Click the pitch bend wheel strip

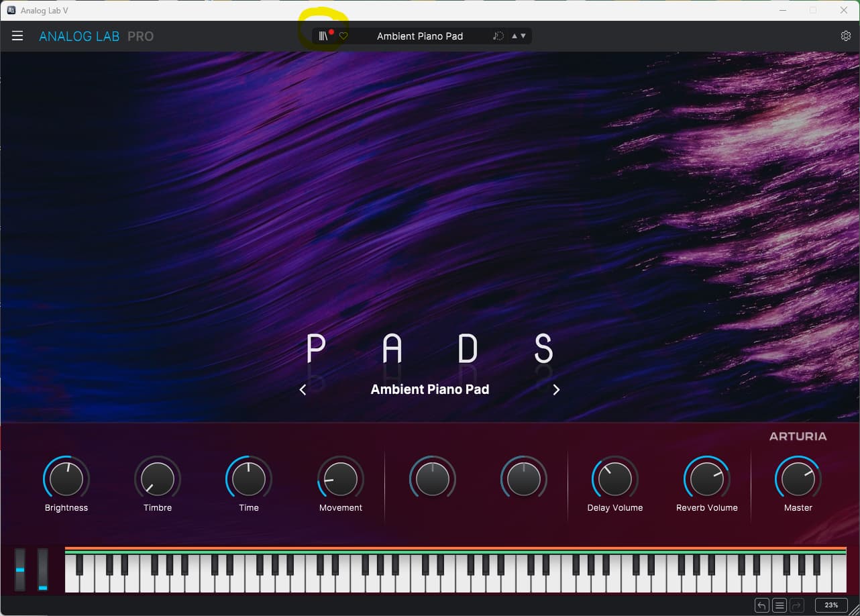click(x=20, y=570)
